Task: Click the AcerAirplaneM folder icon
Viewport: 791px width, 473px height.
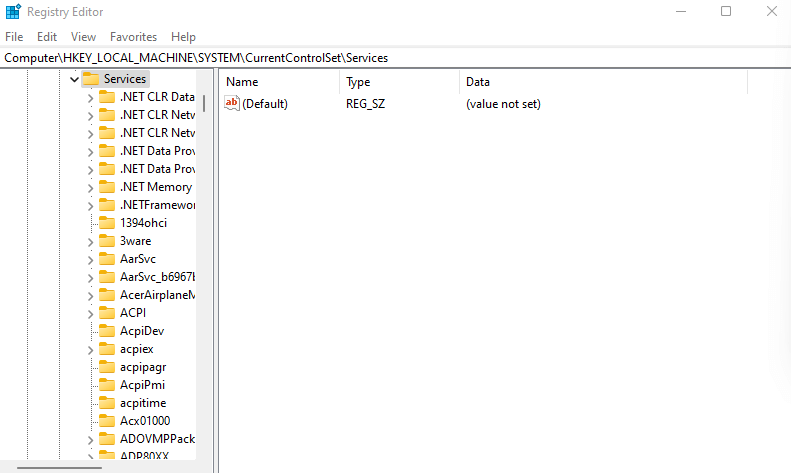Action: click(x=107, y=295)
